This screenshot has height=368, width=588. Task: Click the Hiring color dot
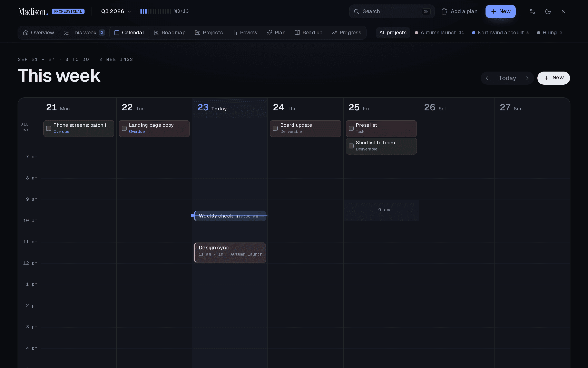coord(538,33)
